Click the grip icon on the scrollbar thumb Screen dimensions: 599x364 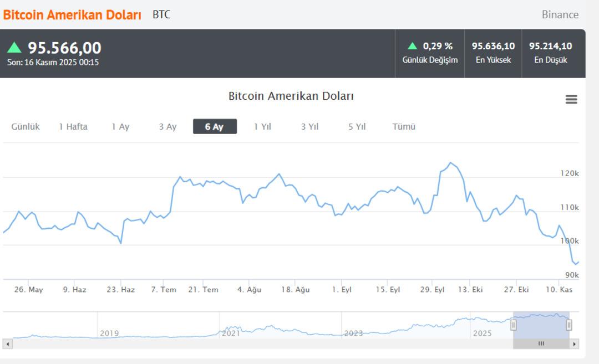541,344
